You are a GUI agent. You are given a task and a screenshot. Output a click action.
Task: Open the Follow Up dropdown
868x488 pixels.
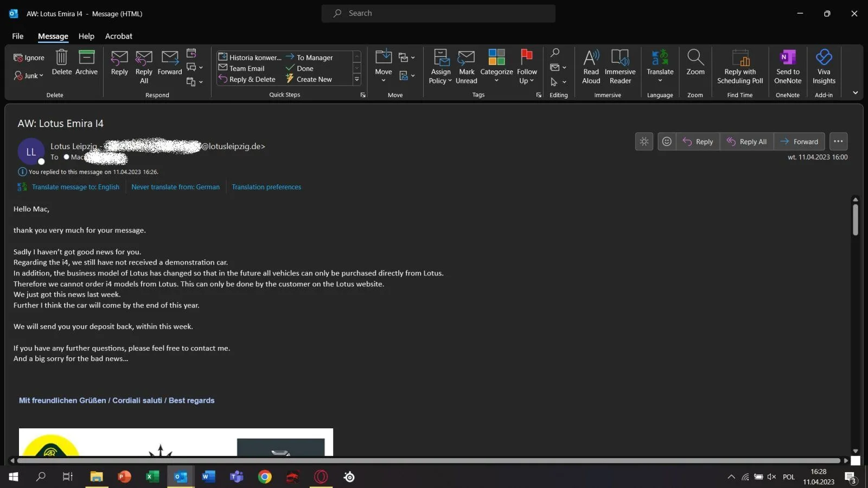point(526,81)
